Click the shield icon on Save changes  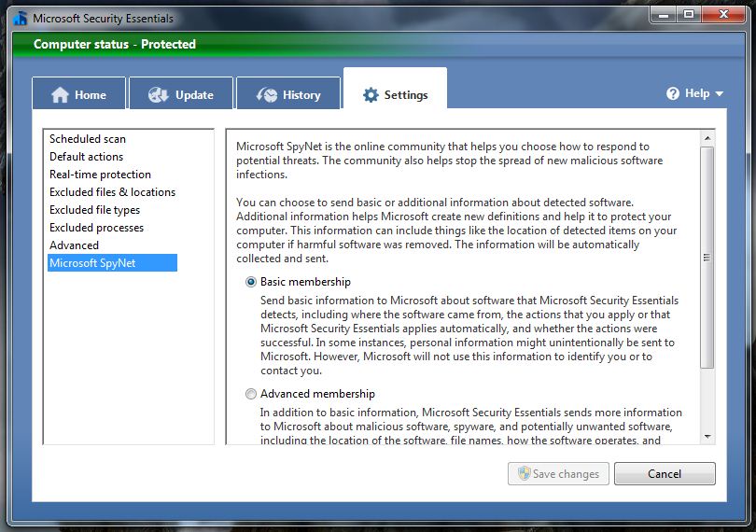(525, 473)
